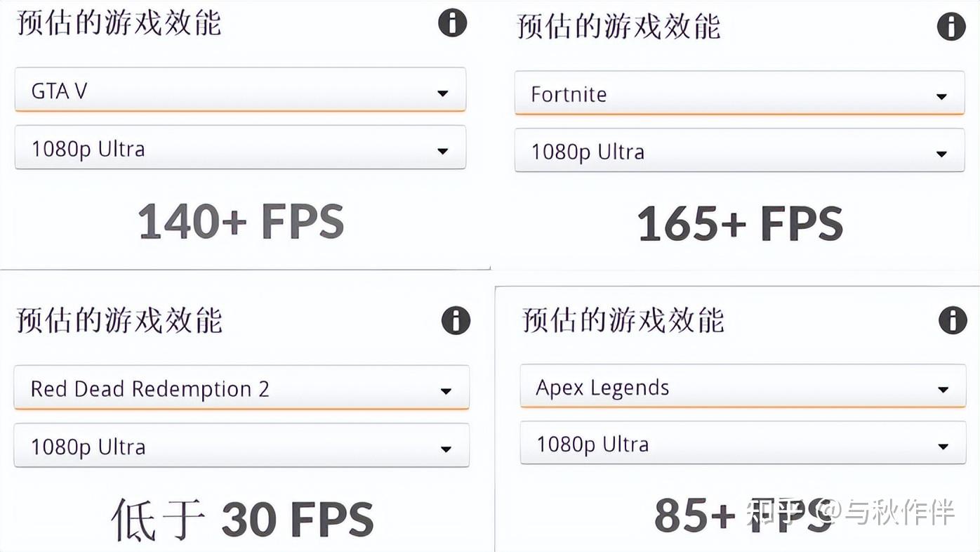This screenshot has width=980, height=552.
Task: Click the info icon in the Fortnite panel
Action: click(x=951, y=27)
